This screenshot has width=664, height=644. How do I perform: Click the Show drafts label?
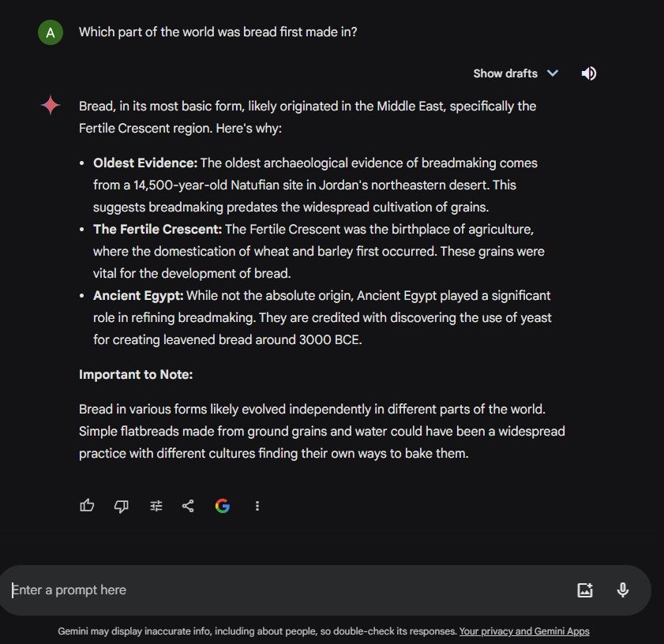[x=505, y=73]
